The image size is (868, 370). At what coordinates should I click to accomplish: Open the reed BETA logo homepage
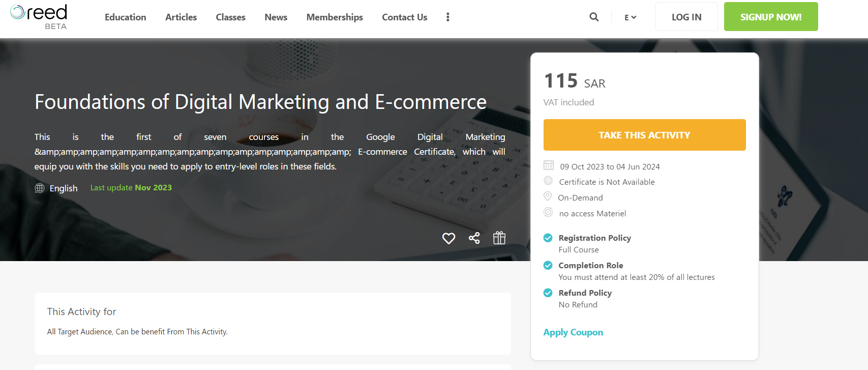[39, 17]
